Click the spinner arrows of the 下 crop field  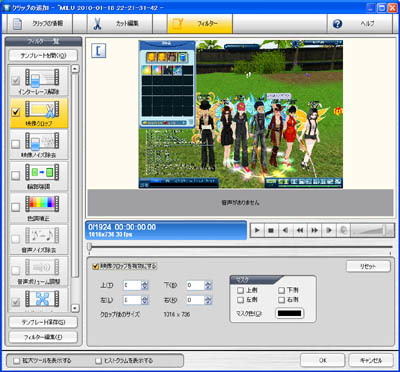tap(208, 285)
